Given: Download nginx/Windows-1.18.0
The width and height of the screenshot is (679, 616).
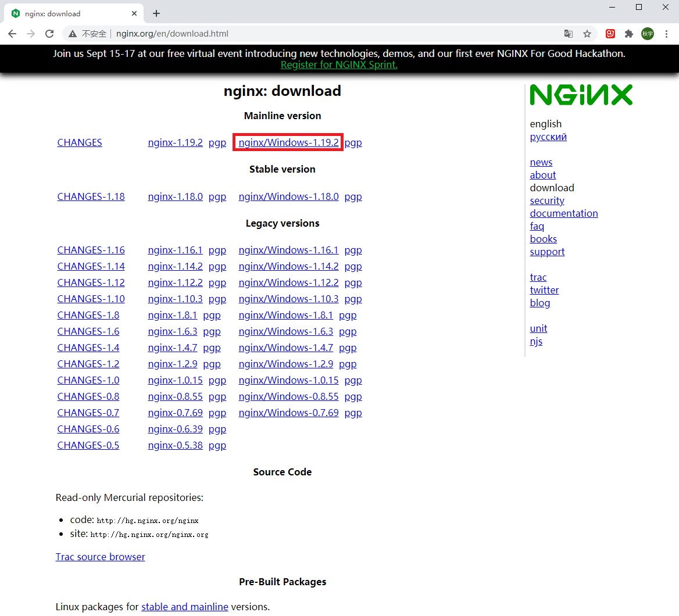Looking at the screenshot, I should (288, 196).
